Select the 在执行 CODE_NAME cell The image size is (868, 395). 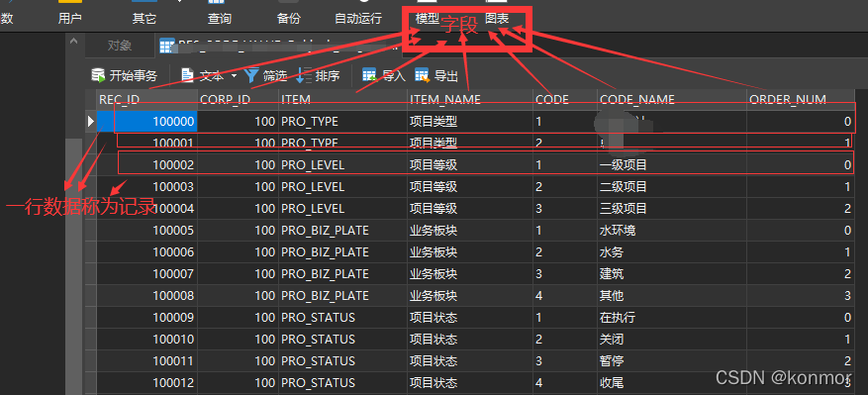672,318
